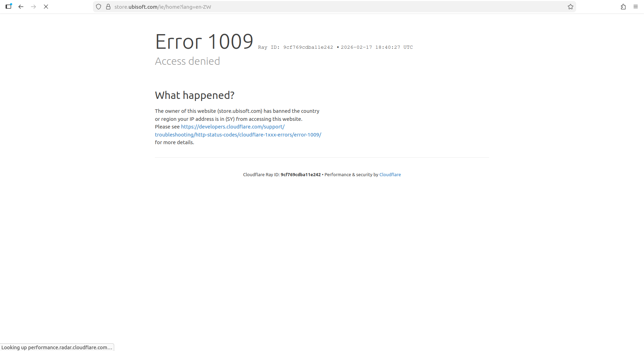
Task: Follow the Cloudflare link in the footer
Action: (390, 175)
